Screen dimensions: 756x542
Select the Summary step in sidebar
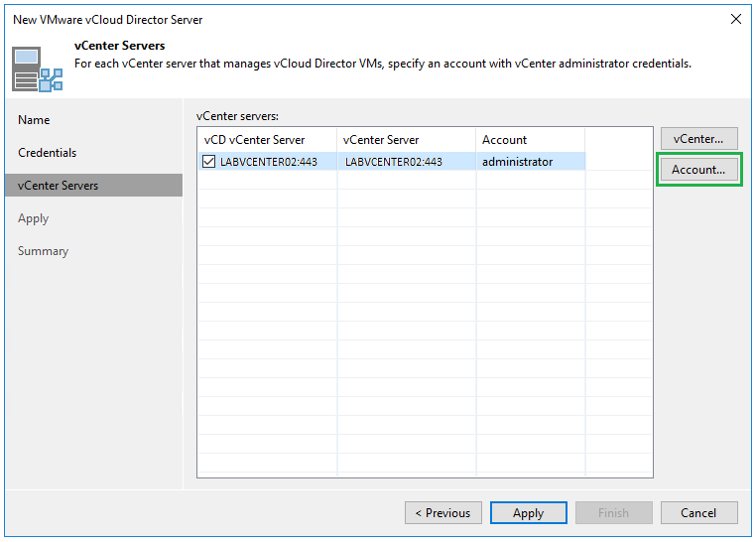[43, 251]
